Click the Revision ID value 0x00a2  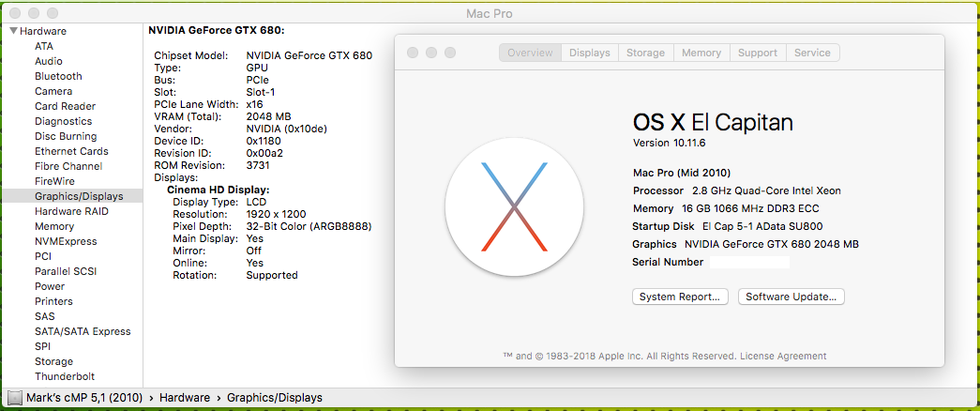point(264,153)
